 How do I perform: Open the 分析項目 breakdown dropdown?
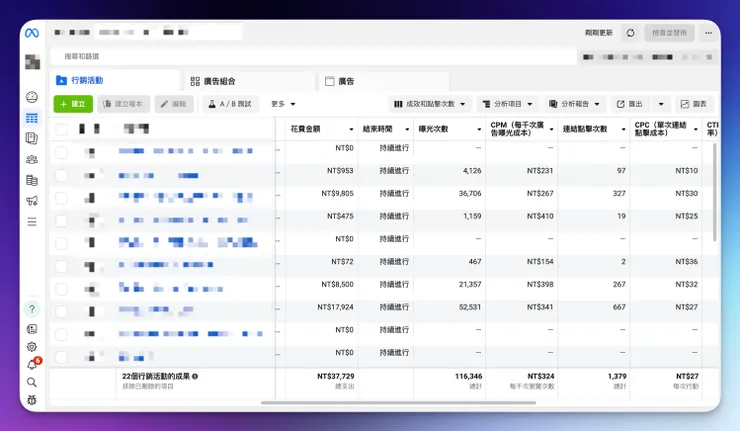pyautogui.click(x=507, y=104)
